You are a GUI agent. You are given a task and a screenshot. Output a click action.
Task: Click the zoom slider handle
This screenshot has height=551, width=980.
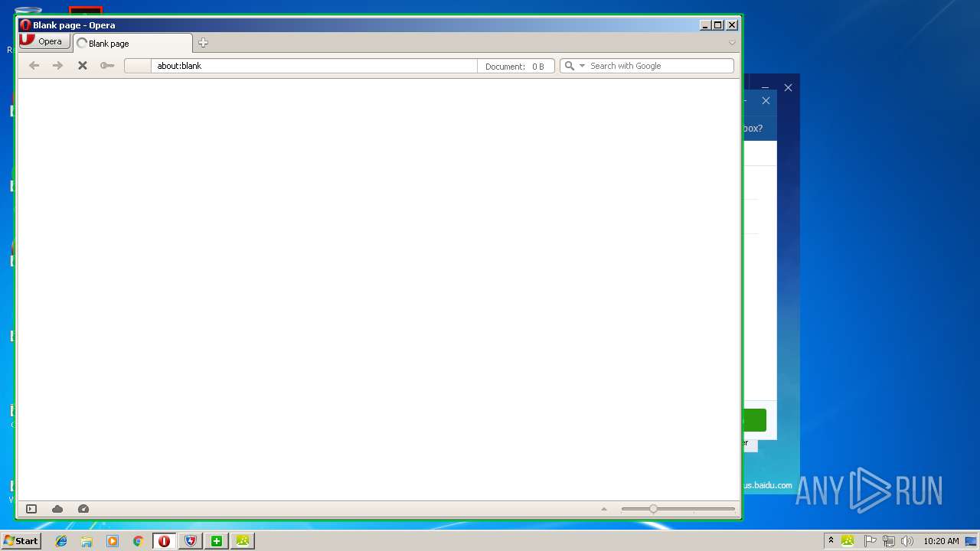tap(653, 509)
